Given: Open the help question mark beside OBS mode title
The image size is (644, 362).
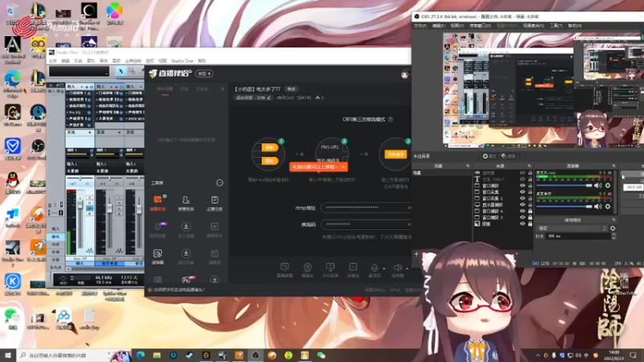Looking at the screenshot, I should (390, 119).
